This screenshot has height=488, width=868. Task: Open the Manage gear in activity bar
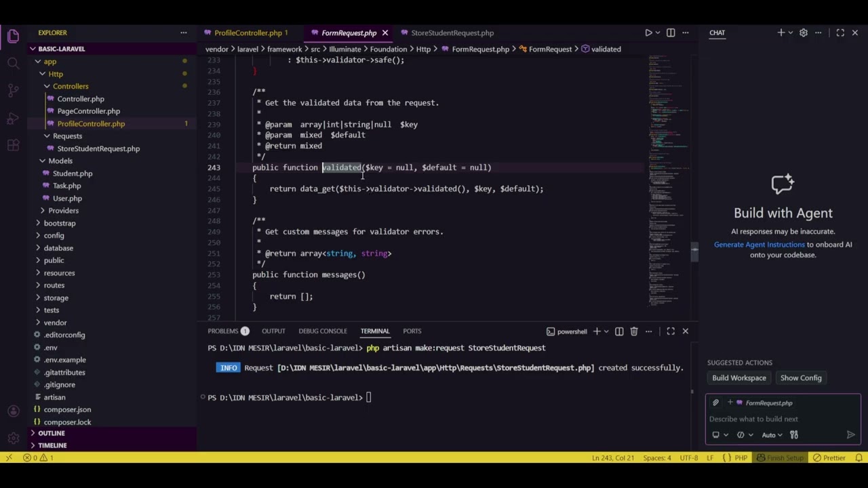click(13, 439)
